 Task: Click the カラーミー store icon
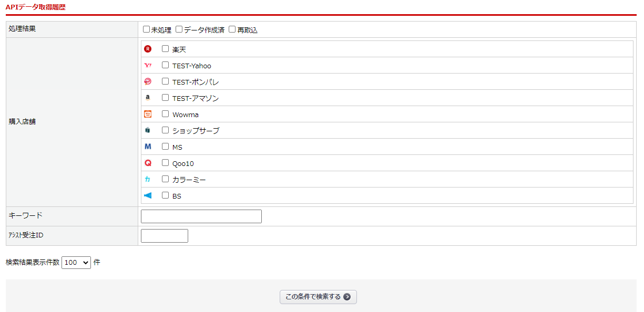pos(148,179)
